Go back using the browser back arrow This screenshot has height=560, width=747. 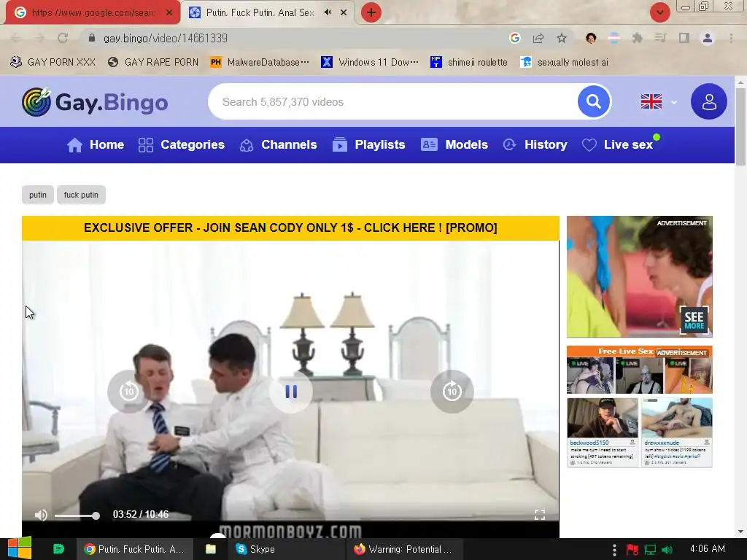pyautogui.click(x=15, y=38)
